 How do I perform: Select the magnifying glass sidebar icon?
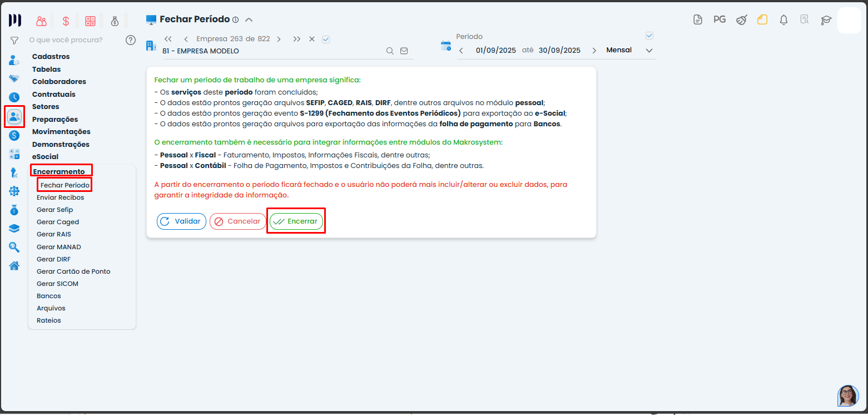[14, 248]
